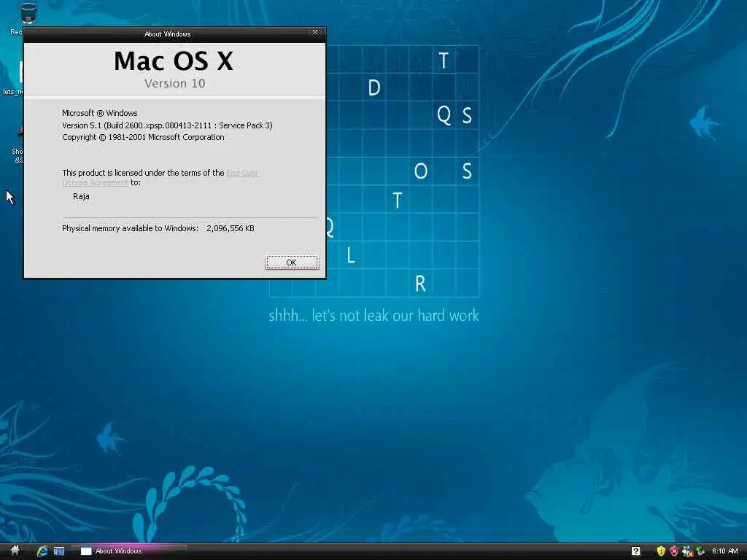
Task: Click the red shield alert tray icon
Action: point(674,551)
